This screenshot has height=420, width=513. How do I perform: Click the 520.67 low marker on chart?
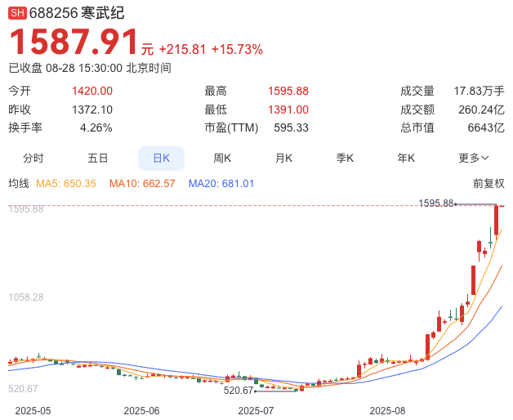point(239,391)
